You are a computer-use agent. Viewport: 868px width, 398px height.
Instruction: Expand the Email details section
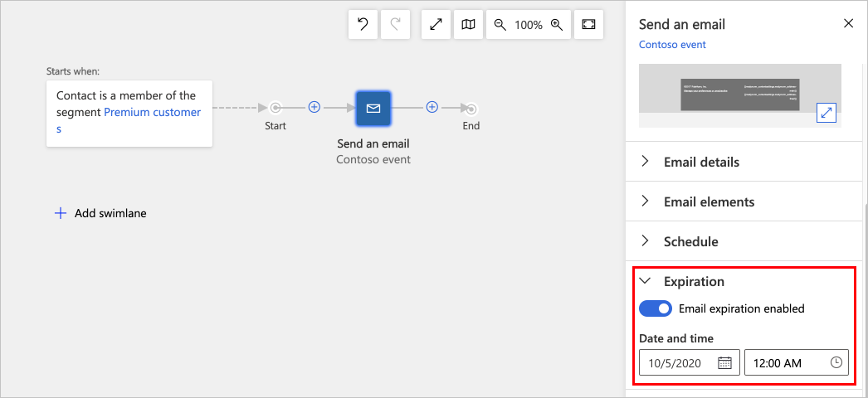pos(745,162)
